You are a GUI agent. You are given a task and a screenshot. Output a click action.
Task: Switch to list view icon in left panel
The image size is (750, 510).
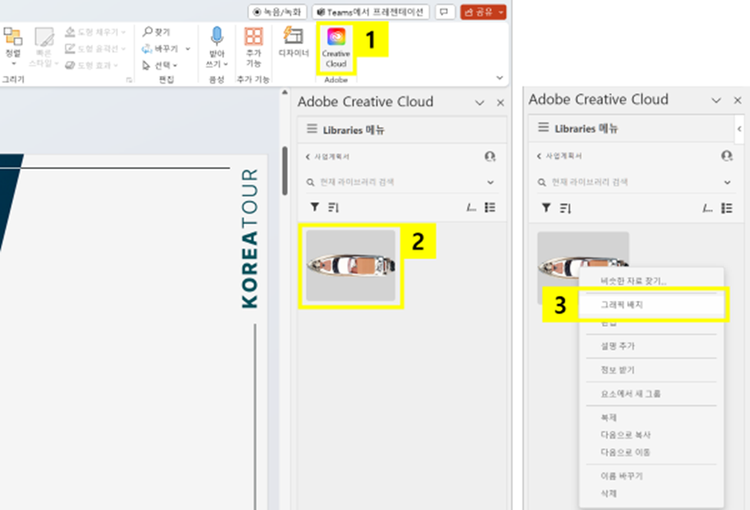tap(490, 207)
